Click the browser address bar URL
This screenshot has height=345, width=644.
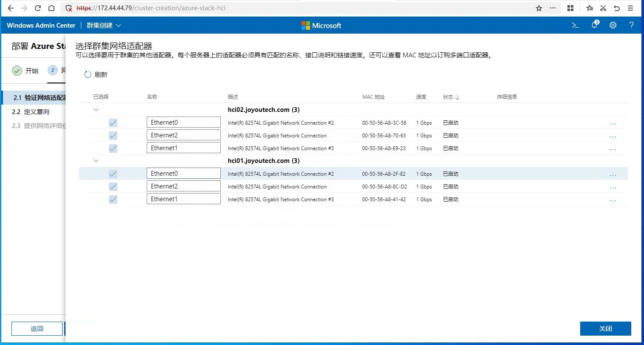pyautogui.click(x=151, y=8)
